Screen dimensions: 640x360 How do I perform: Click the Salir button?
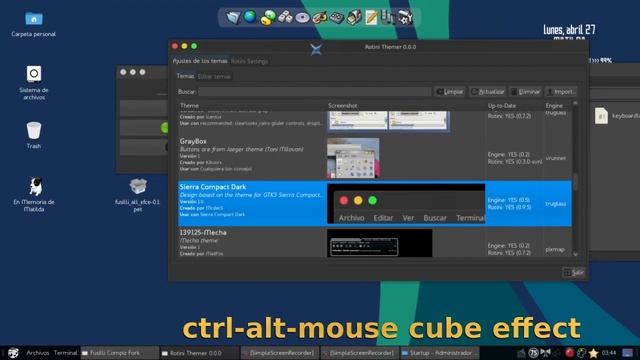(x=573, y=272)
